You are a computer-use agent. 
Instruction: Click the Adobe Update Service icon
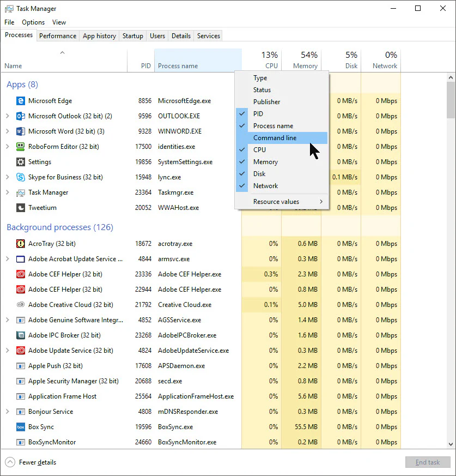[x=20, y=351]
